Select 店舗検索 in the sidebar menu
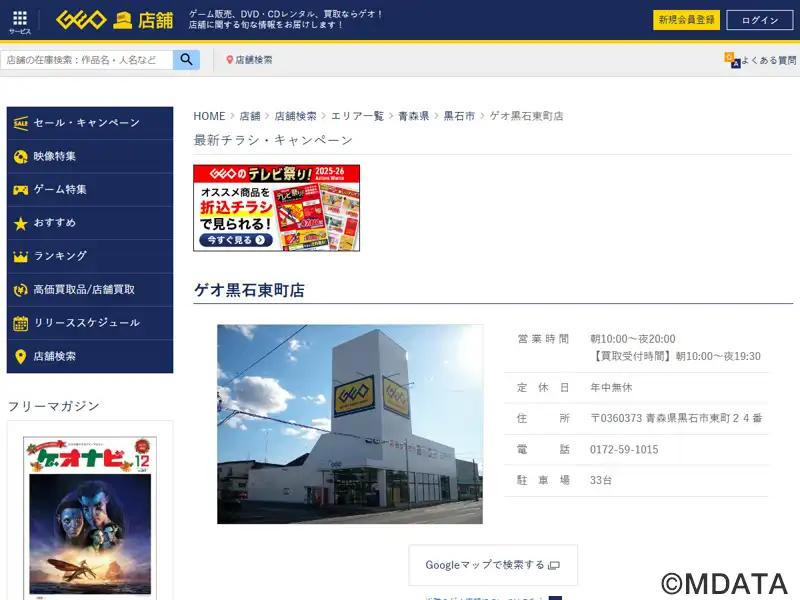This screenshot has width=800, height=600. 90,357
